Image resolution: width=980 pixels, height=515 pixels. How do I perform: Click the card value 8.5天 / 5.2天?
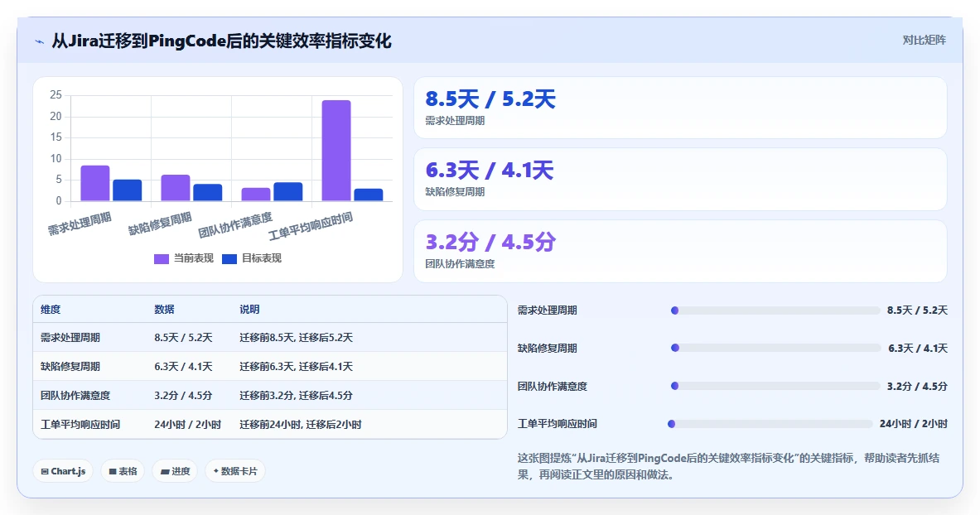(x=490, y=99)
